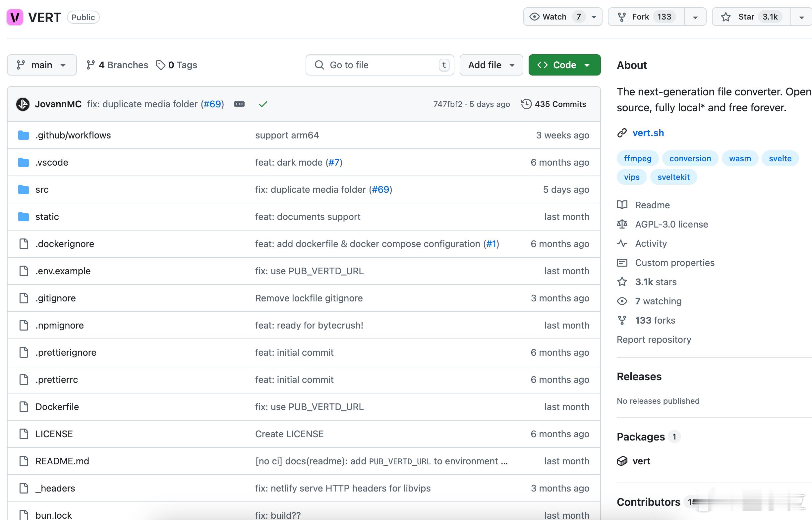Click the 747fbf2 commit hash
The width and height of the screenshot is (812, 520).
pos(447,104)
